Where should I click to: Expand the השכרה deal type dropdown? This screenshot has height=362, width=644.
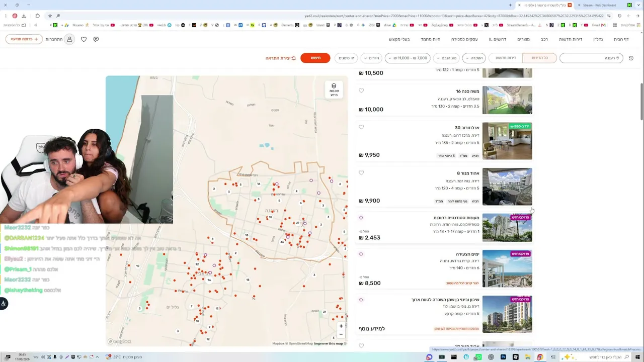pyautogui.click(x=474, y=58)
